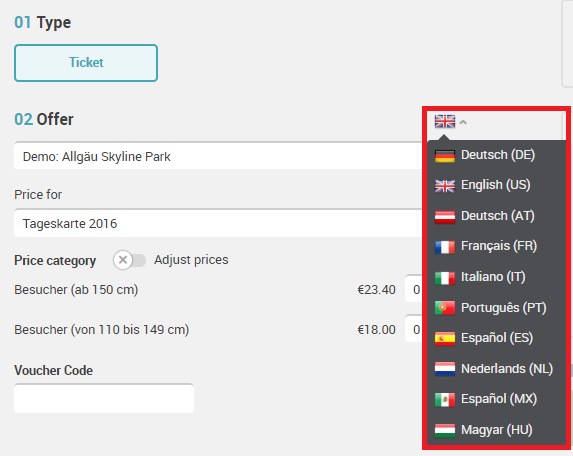The width and height of the screenshot is (573, 456).
Task: Click the Italian flag icon
Action: click(445, 278)
